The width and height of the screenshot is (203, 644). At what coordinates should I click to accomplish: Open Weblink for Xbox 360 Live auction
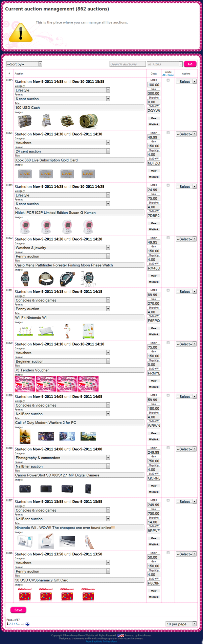(x=154, y=177)
